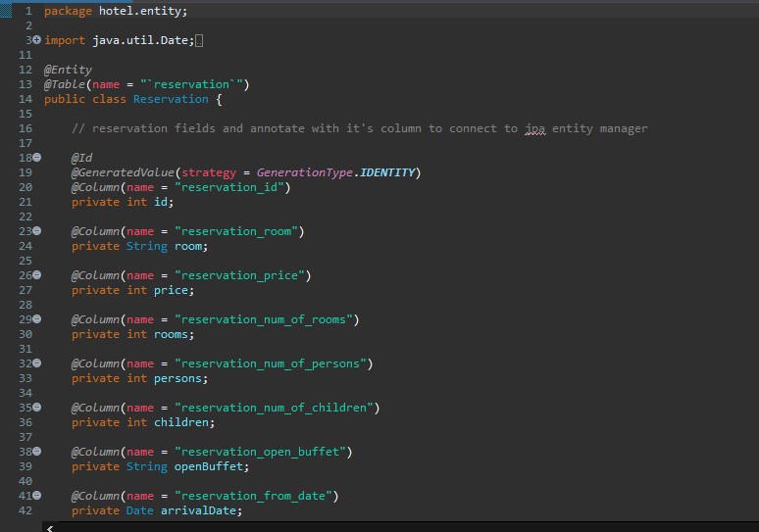Click the public keyword on line 14
The image size is (759, 532).
(65, 99)
